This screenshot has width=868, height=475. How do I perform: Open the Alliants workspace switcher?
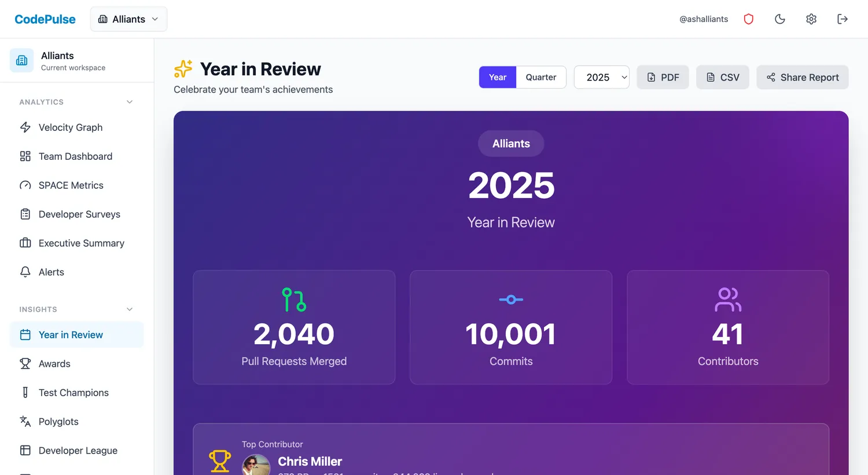(128, 19)
